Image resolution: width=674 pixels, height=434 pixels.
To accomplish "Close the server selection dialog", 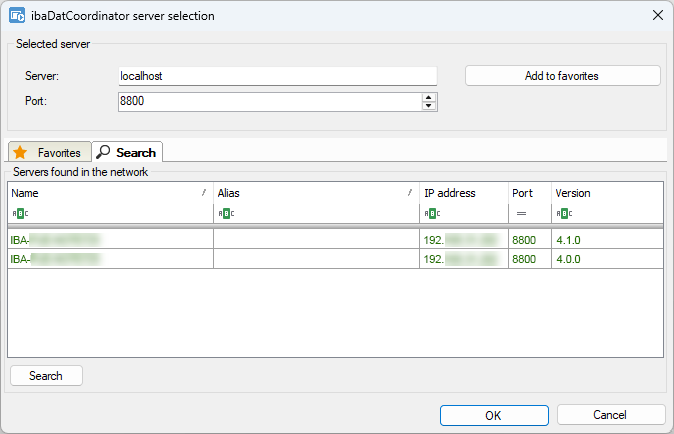I will click(658, 15).
